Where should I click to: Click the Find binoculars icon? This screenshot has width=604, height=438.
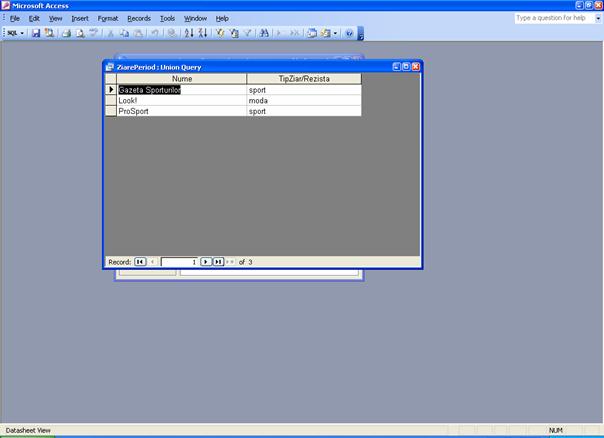click(264, 33)
